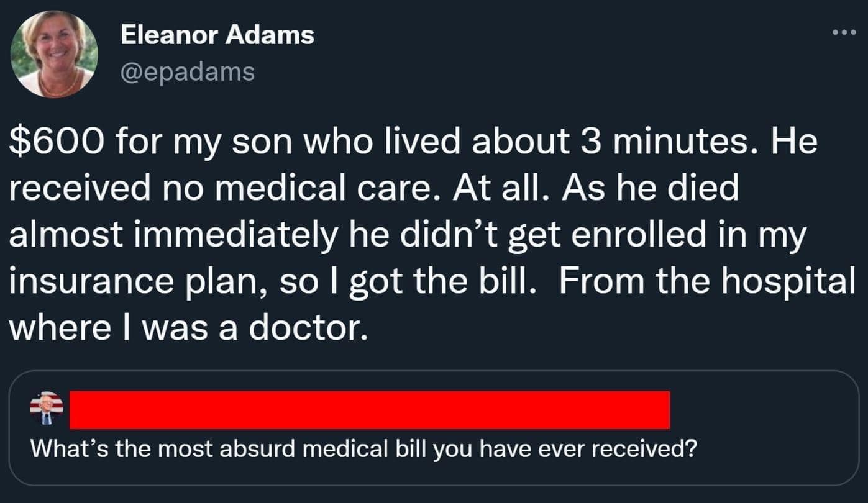The width and height of the screenshot is (868, 503).
Task: Open the quoted tweet about absurd medical bills
Action: click(x=435, y=460)
